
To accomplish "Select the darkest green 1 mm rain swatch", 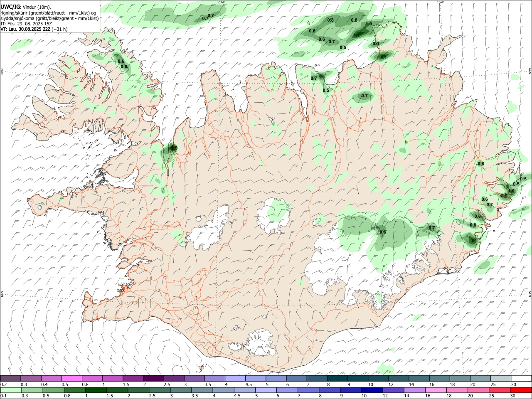I will (96, 390).
